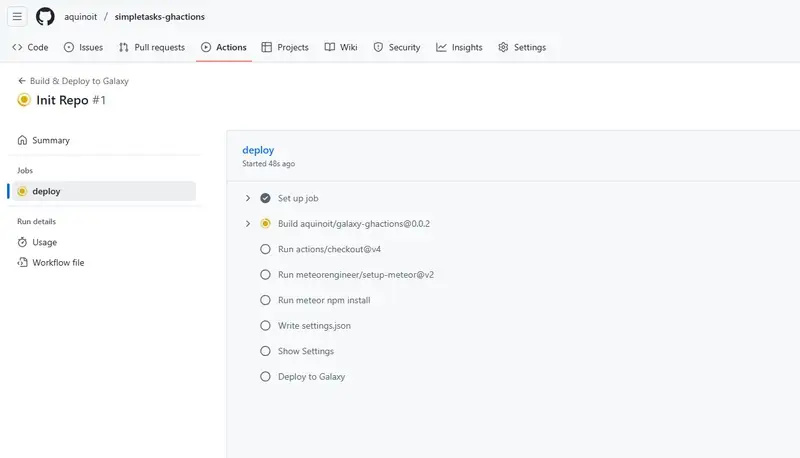This screenshot has height=458, width=800.
Task: Select the Run actions/checkout@v4 step
Action: coord(330,249)
